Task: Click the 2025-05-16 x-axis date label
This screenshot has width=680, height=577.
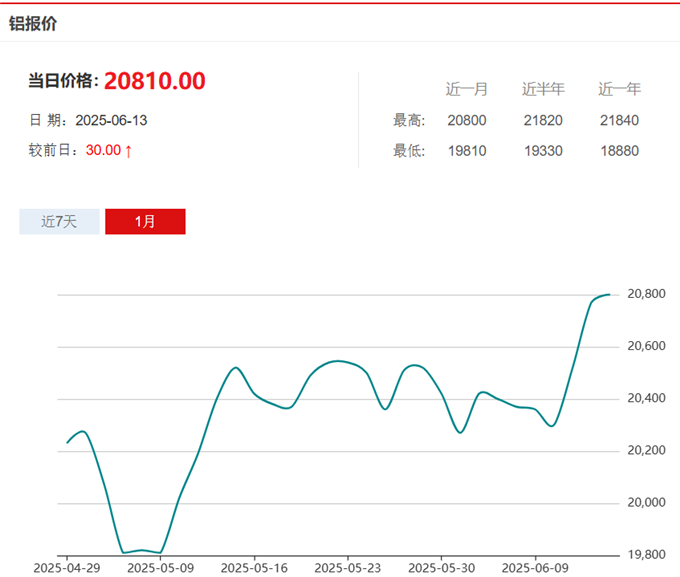Action: pyautogui.click(x=254, y=567)
